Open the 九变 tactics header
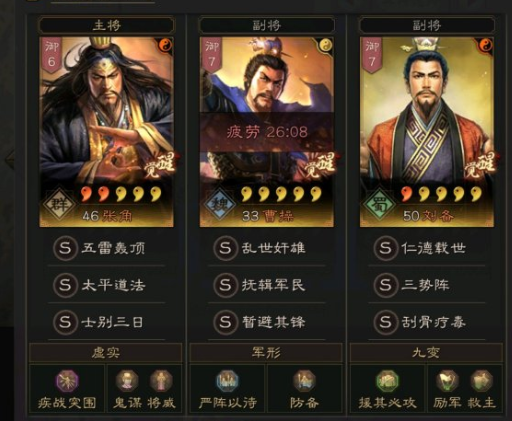 click(x=426, y=353)
